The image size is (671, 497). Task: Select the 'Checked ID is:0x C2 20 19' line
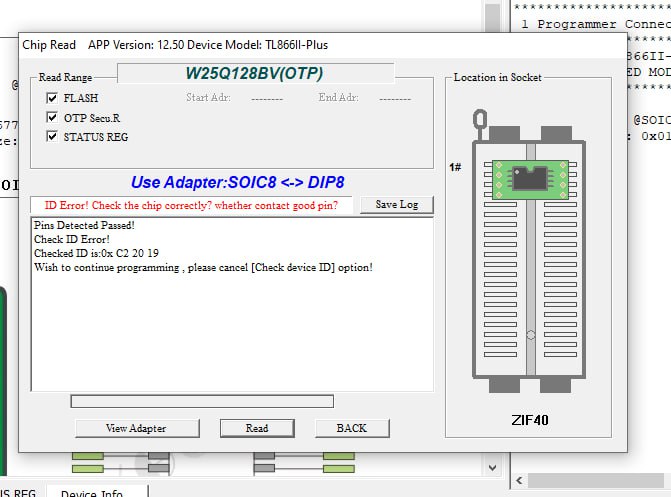[x=96, y=253]
